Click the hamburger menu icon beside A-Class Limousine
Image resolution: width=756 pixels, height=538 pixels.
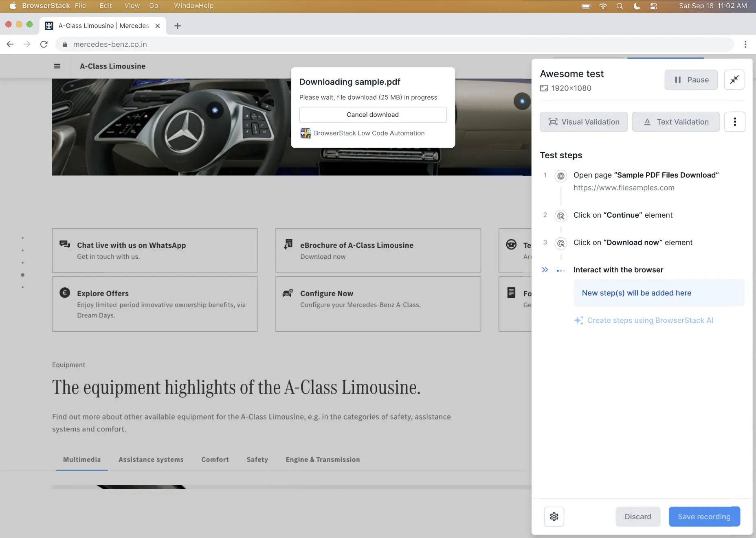click(x=57, y=66)
